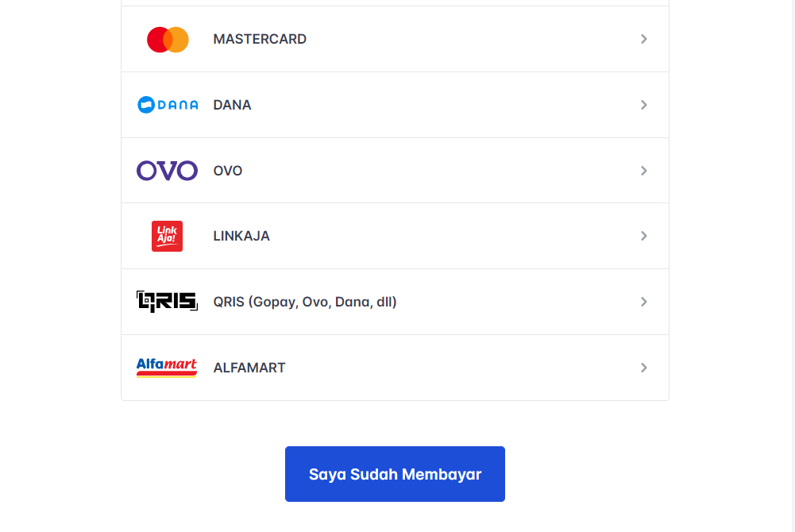Expand the DANA row chevron
This screenshot has width=795, height=532.
coord(644,105)
